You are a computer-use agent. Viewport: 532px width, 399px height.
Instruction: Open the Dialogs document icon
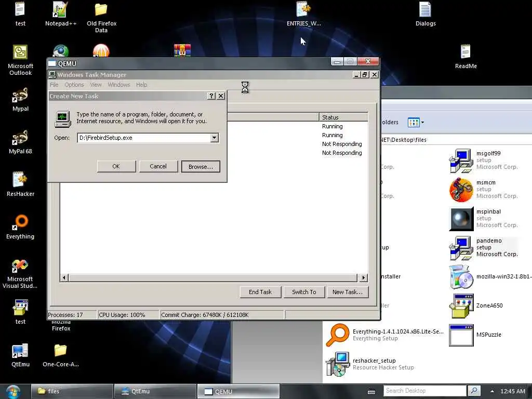pyautogui.click(x=425, y=14)
